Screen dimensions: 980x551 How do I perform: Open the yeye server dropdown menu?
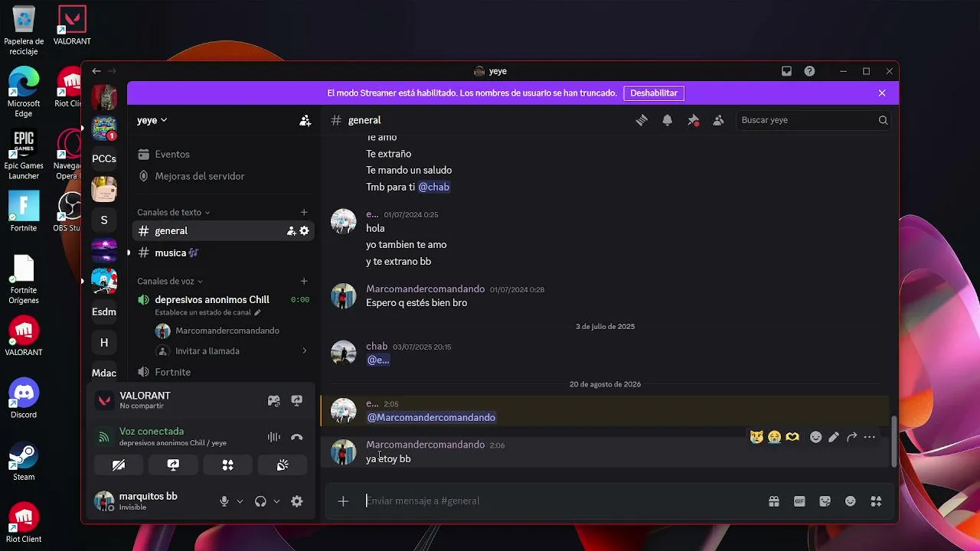click(152, 120)
